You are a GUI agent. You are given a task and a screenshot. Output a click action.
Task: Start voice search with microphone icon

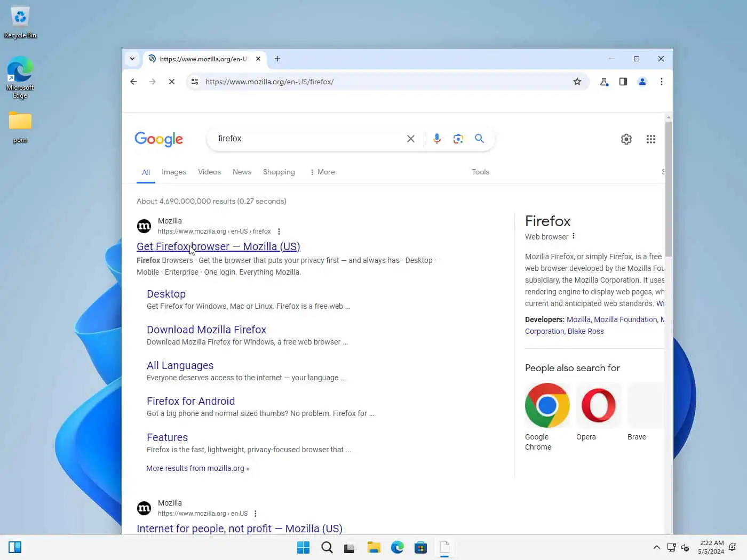point(437,139)
